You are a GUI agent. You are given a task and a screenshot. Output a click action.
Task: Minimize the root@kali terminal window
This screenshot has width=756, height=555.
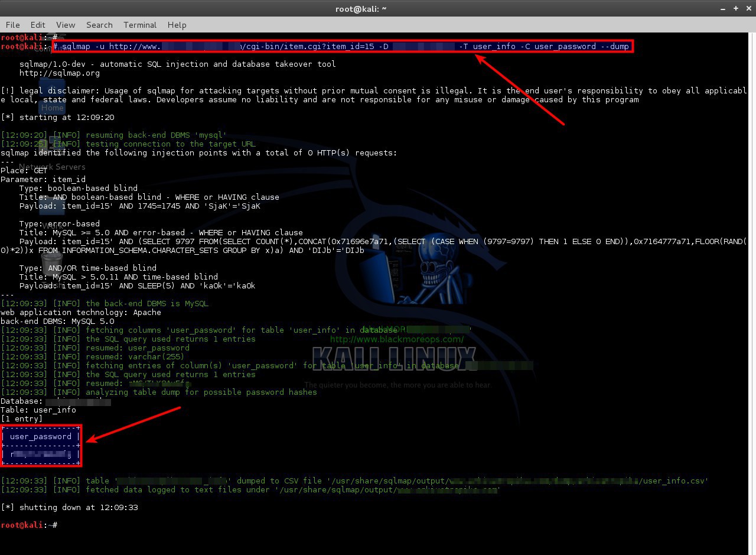point(724,8)
